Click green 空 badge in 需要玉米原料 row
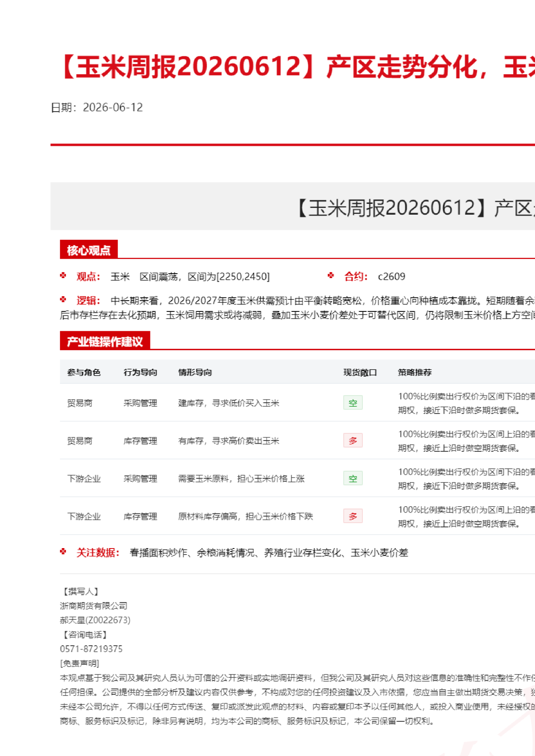This screenshot has width=535, height=756. click(353, 478)
